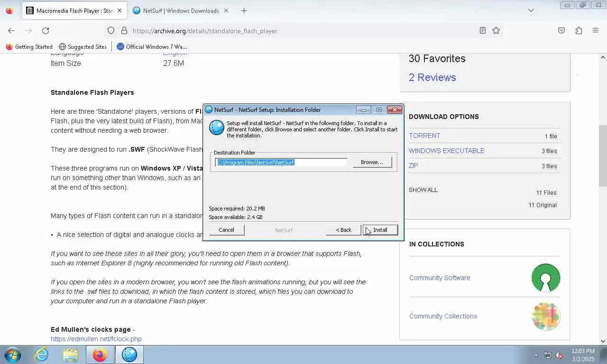607x364 pixels.
Task: Click the WINDOWS EXECUTABLE download option
Action: [446, 151]
